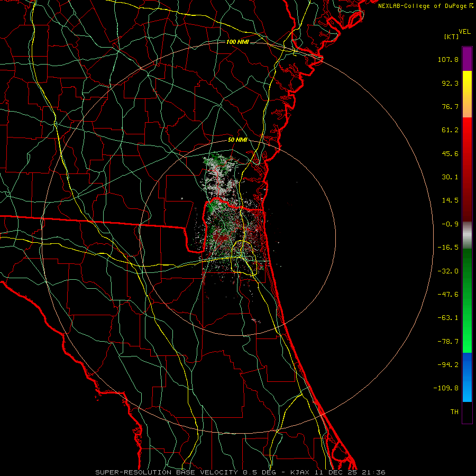476x476 pixels.
Task: Click the 14.5 velocity scale value
Action: 450,200
